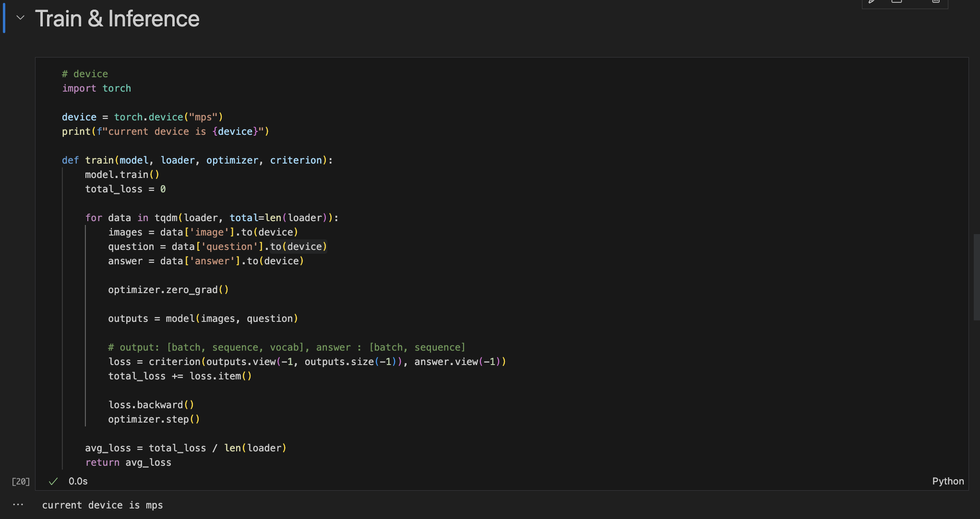Click the split cell icon in cell toolbar
This screenshot has height=519, width=980.
(x=896, y=1)
